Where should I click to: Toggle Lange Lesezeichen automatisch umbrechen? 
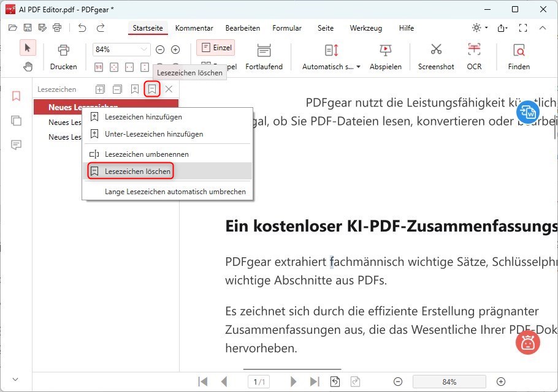[x=167, y=192]
